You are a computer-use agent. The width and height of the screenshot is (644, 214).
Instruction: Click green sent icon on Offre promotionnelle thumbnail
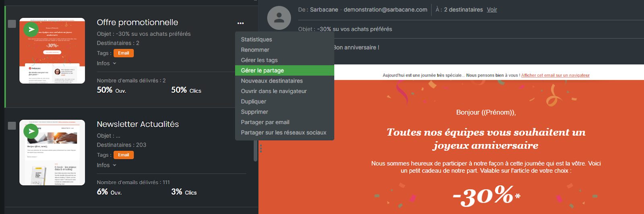[31, 29]
